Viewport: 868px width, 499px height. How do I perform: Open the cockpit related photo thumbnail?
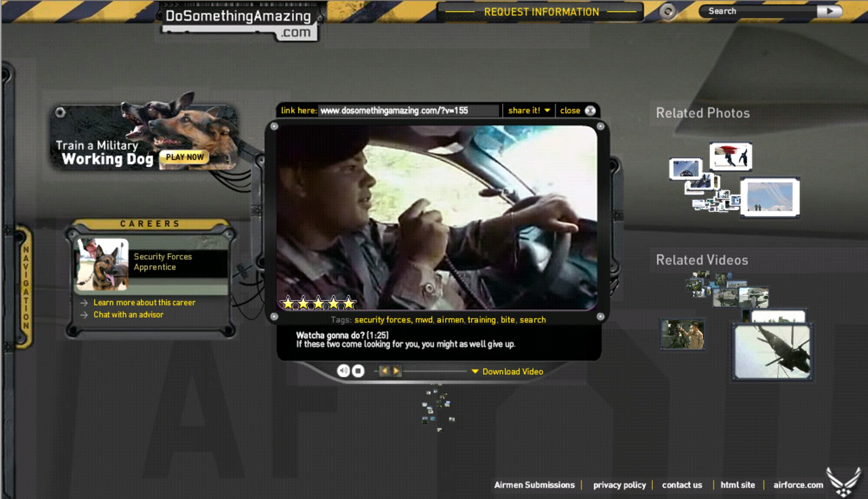[686, 169]
